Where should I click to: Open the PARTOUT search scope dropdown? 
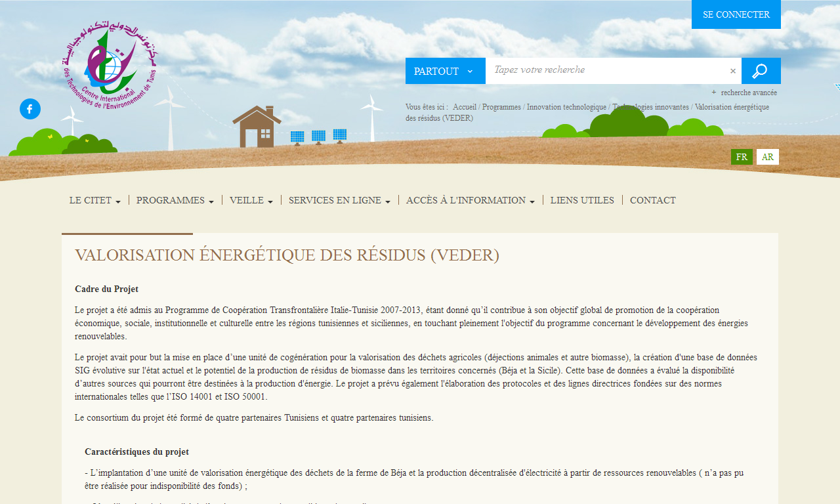pyautogui.click(x=446, y=71)
